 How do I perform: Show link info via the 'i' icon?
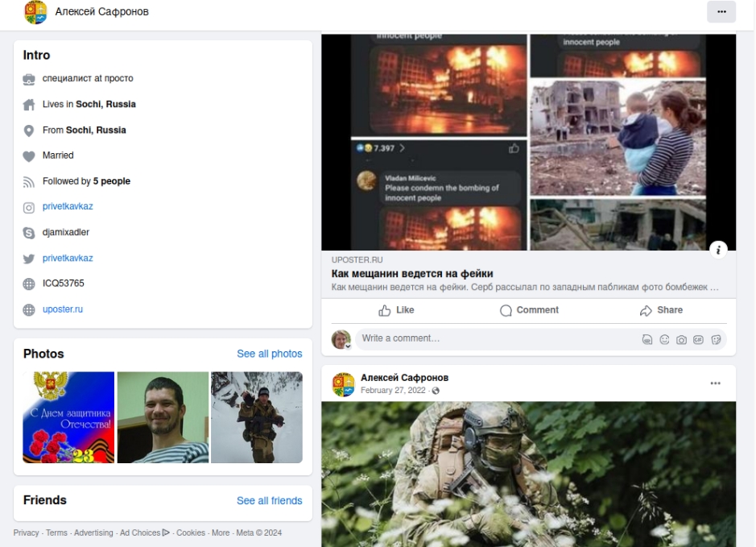point(718,250)
